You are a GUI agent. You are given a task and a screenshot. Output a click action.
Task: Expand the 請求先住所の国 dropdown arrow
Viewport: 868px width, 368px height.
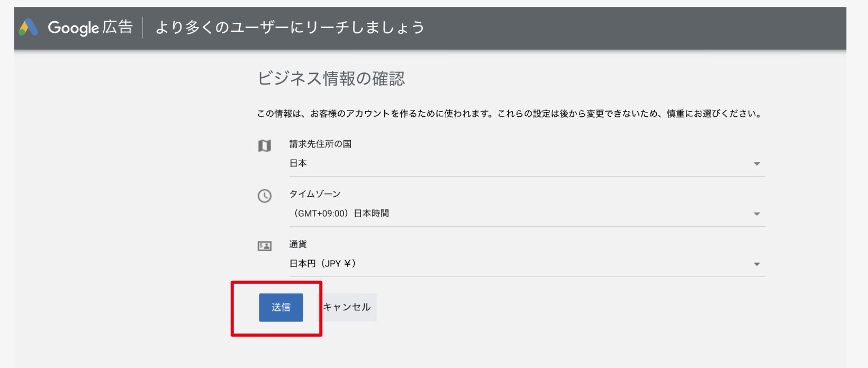(x=757, y=164)
